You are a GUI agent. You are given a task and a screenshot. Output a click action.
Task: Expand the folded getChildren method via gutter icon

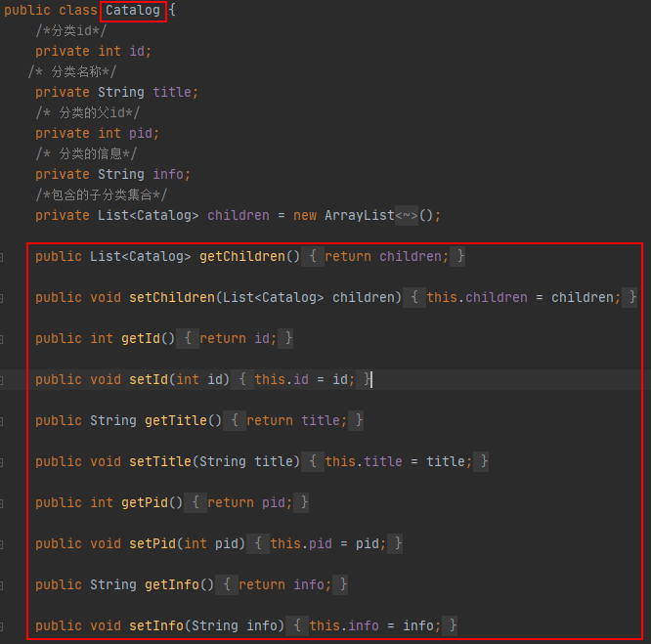pos(3,257)
